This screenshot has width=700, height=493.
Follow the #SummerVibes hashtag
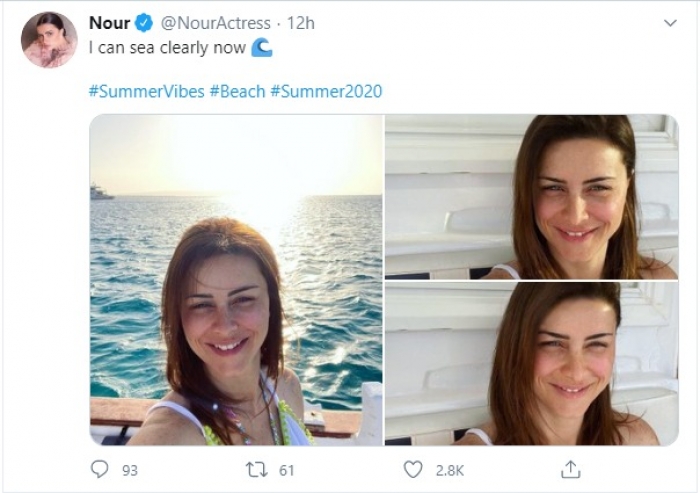[146, 91]
